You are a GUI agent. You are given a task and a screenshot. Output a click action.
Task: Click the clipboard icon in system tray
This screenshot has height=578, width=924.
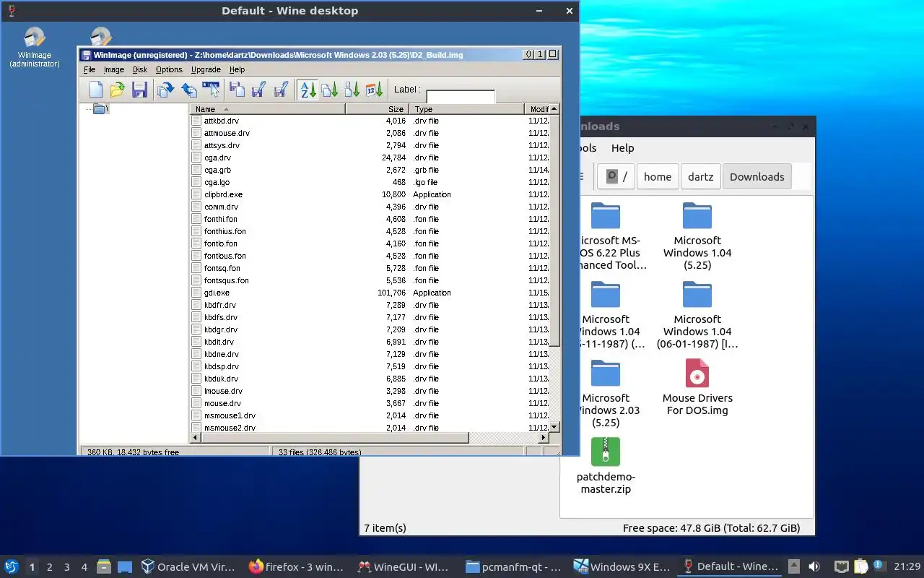tap(860, 567)
